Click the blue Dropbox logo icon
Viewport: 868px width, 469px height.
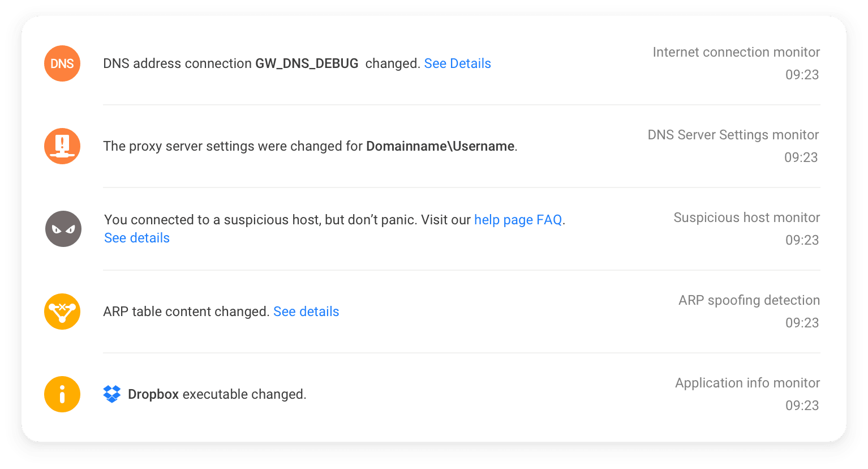click(x=112, y=394)
